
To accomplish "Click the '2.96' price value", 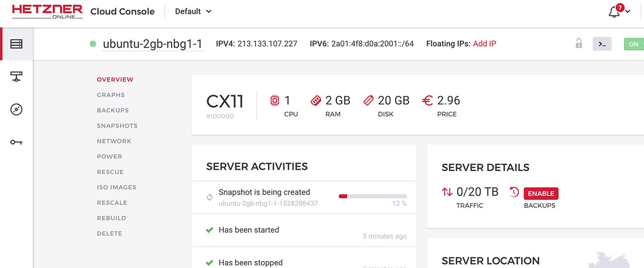I will pyautogui.click(x=449, y=100).
